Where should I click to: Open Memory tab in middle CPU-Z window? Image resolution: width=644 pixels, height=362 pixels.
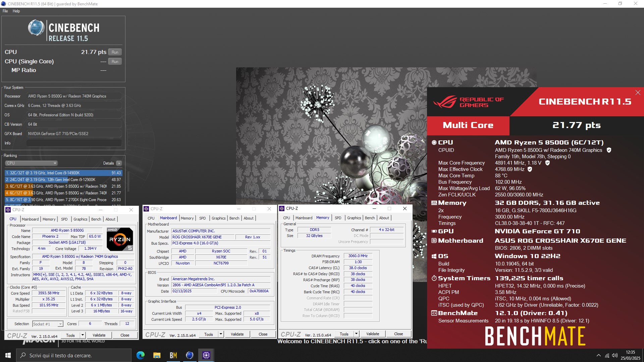(187, 218)
